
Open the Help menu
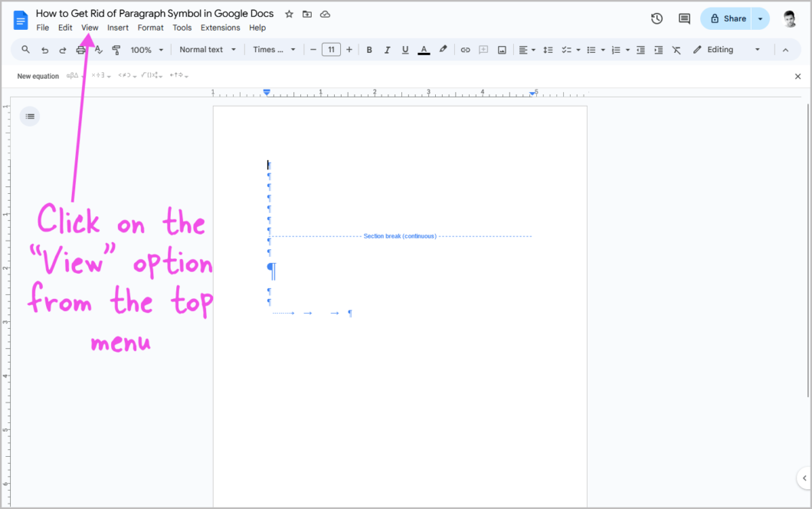257,28
